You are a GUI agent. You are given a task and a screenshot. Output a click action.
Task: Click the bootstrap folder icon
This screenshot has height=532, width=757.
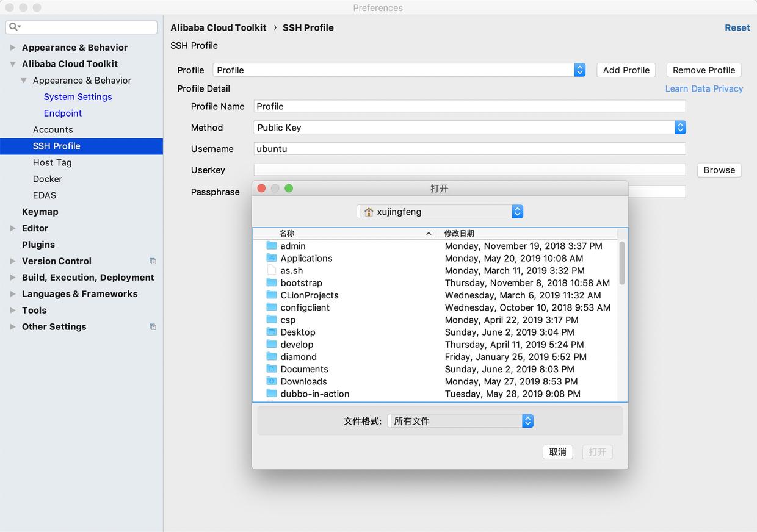[x=272, y=282]
